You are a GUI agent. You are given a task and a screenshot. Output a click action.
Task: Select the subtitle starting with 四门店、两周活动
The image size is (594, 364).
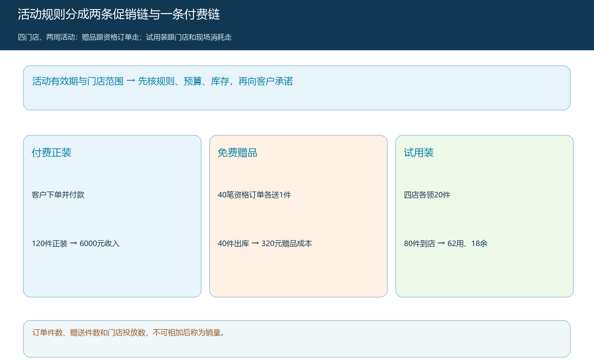pyautogui.click(x=125, y=37)
